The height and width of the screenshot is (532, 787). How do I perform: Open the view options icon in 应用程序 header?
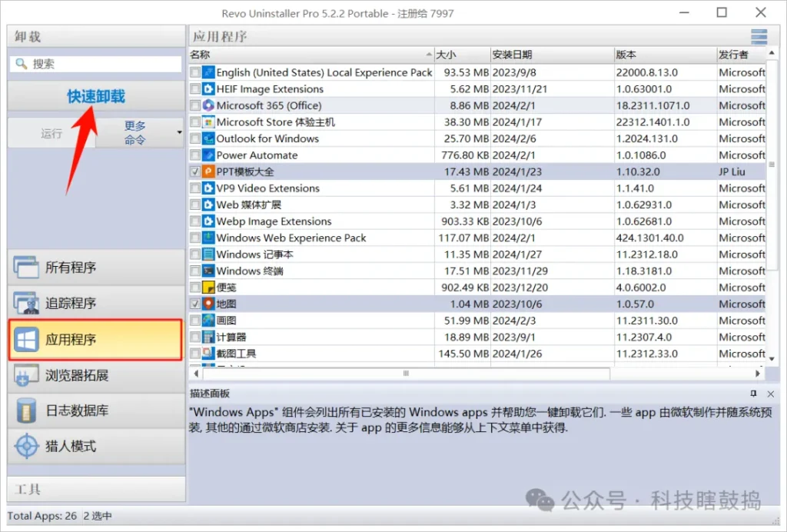(x=759, y=37)
